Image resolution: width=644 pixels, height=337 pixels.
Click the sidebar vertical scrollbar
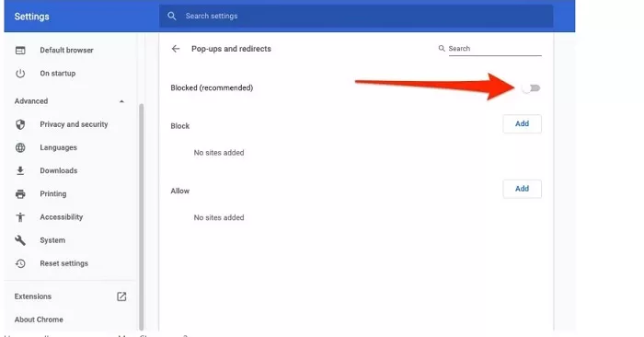click(x=142, y=216)
